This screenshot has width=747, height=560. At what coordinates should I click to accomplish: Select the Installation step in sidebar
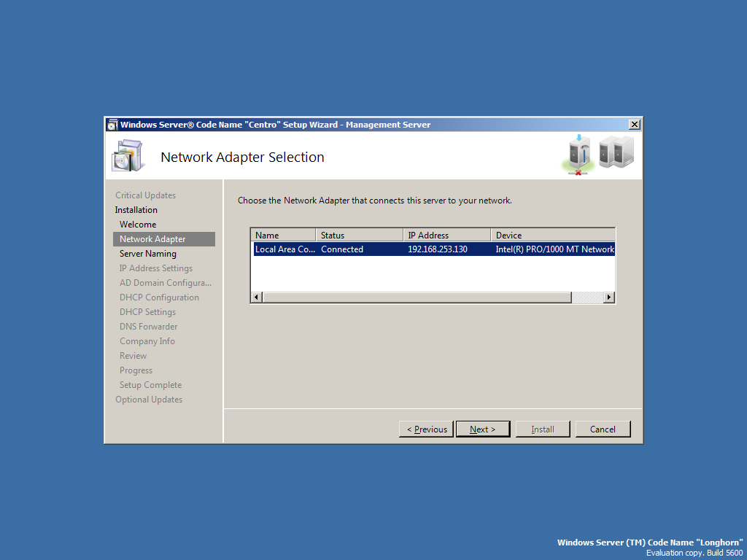tap(136, 210)
